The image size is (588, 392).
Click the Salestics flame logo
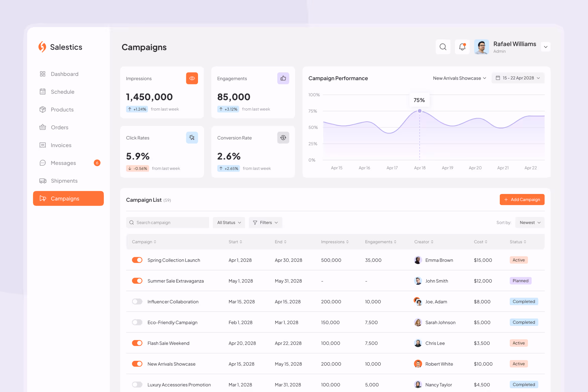(x=42, y=47)
